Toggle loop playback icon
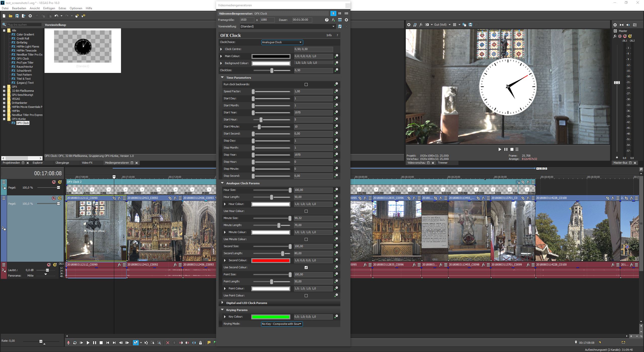Image resolution: width=644 pixels, height=352 pixels. click(x=75, y=343)
